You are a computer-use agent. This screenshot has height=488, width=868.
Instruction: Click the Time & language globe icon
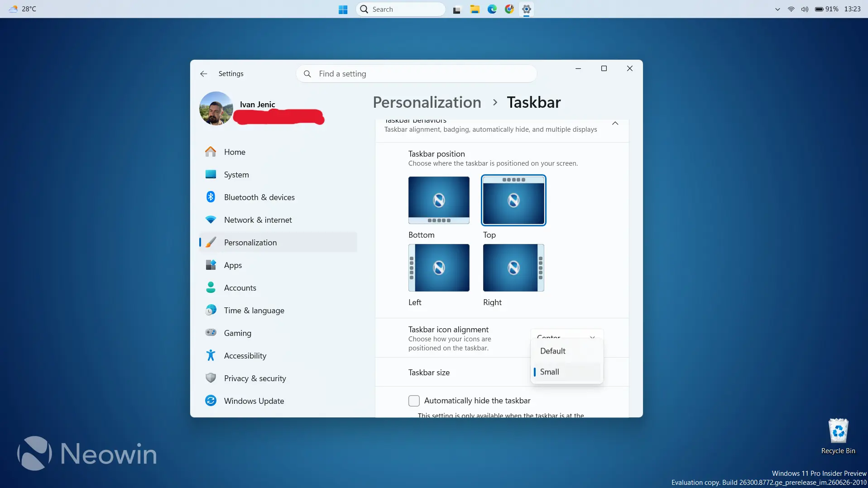211,310
